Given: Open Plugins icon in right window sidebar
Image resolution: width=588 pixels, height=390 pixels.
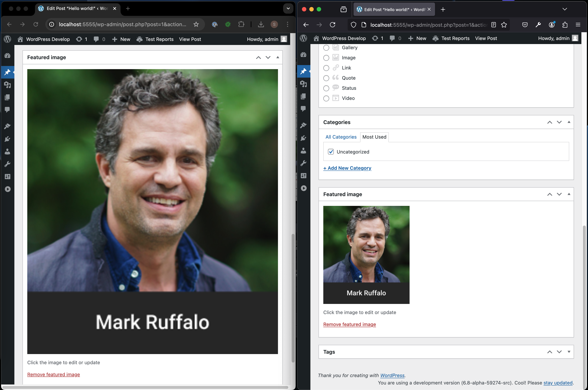Looking at the screenshot, I should (x=303, y=138).
